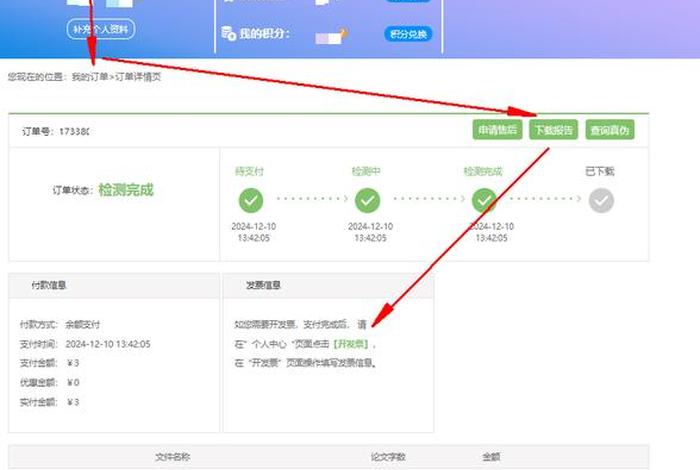Click the 订单详情页 breadcrumb text
This screenshot has width=700, height=470.
138,77
